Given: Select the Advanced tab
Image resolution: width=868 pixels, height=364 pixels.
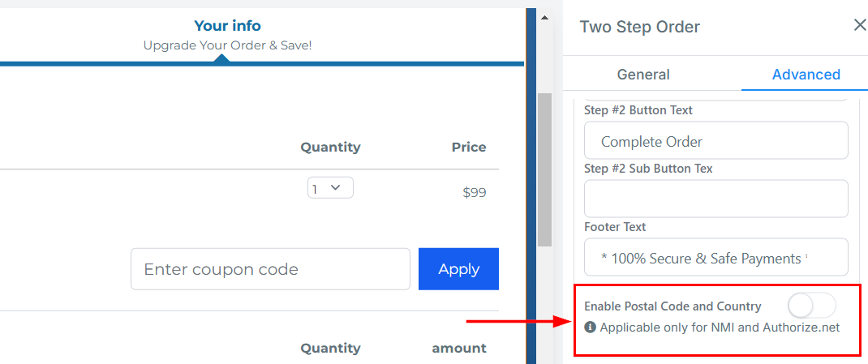Looking at the screenshot, I should [806, 75].
